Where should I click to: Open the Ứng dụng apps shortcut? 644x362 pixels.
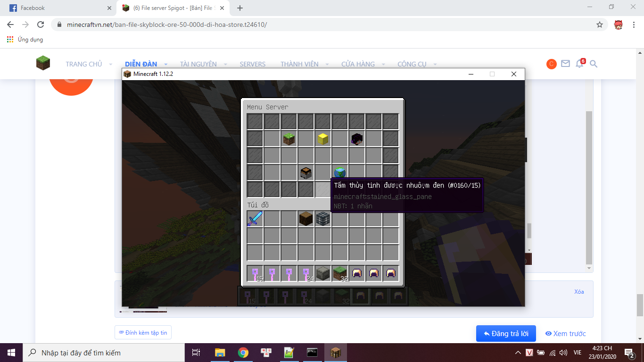click(x=25, y=40)
